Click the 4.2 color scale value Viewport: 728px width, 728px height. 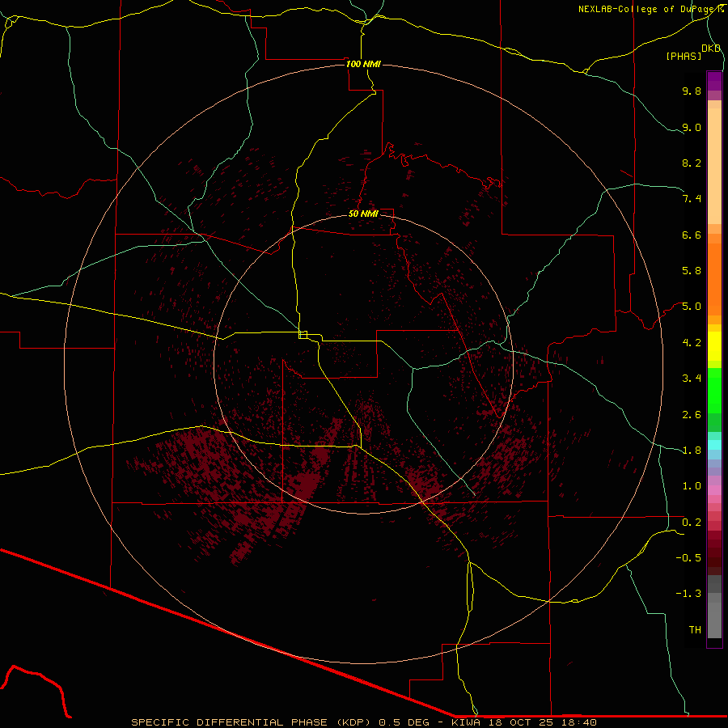pyautogui.click(x=692, y=343)
